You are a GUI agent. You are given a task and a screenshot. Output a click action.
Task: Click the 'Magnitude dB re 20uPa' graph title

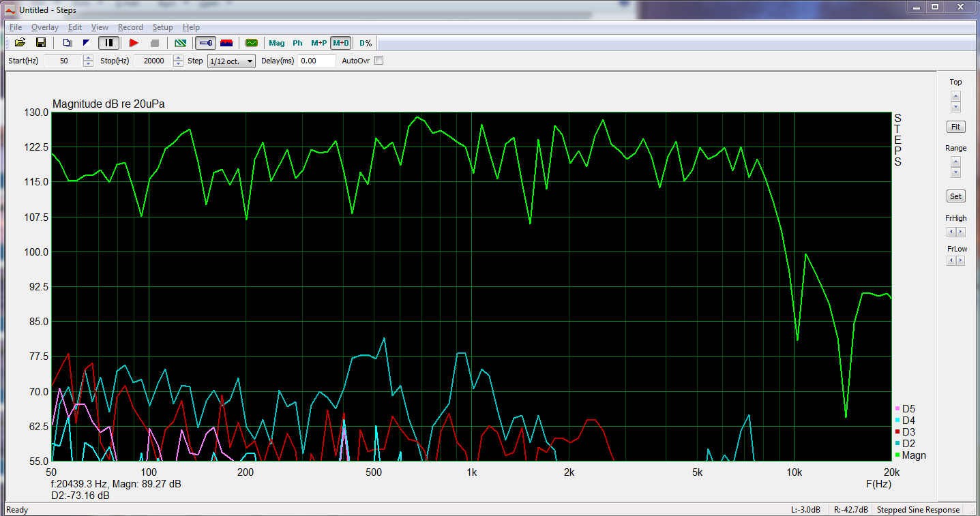(x=108, y=104)
